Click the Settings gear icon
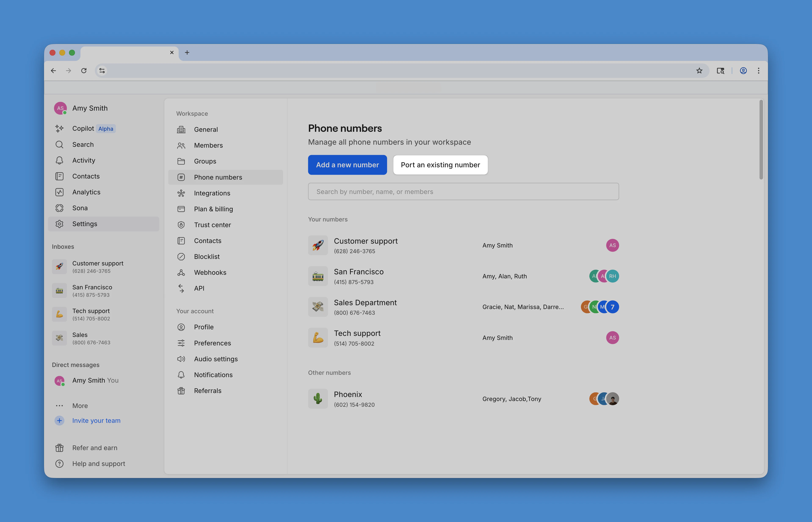Viewport: 812px width, 522px height. (59, 224)
